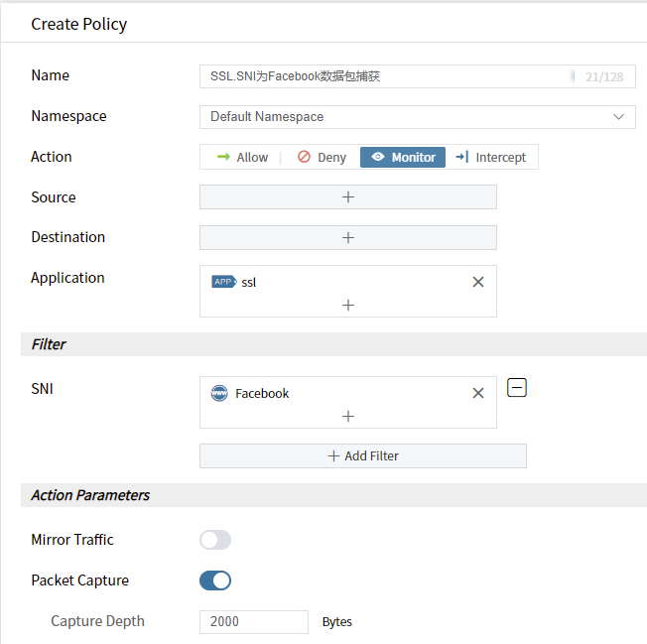Add a Destination with the plus button

point(347,237)
